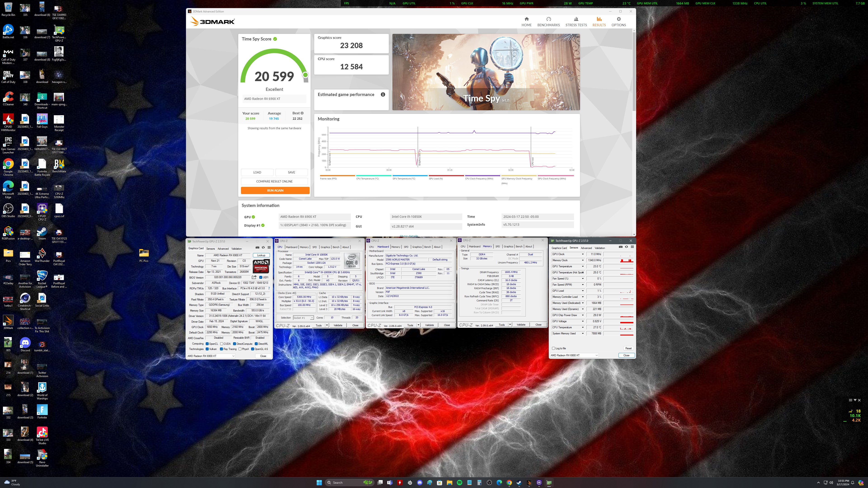Click SAVE button in 3DMark
Screen dimensions: 868x488
[x=291, y=172]
